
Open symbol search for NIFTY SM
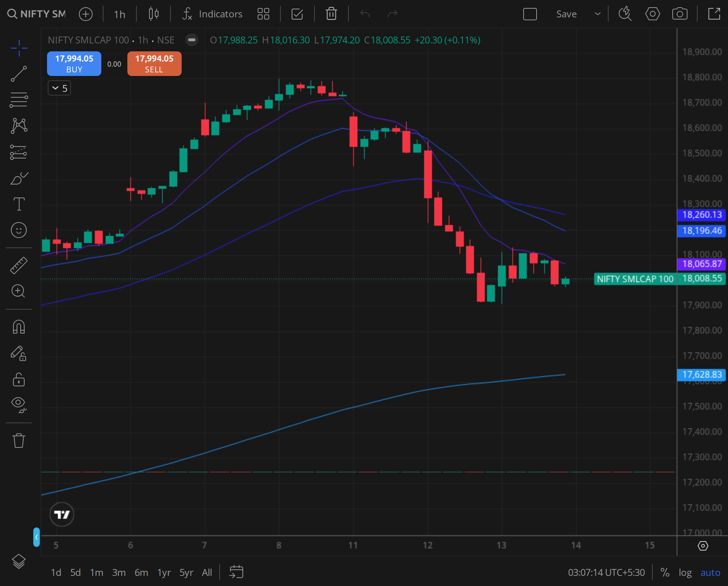click(36, 14)
